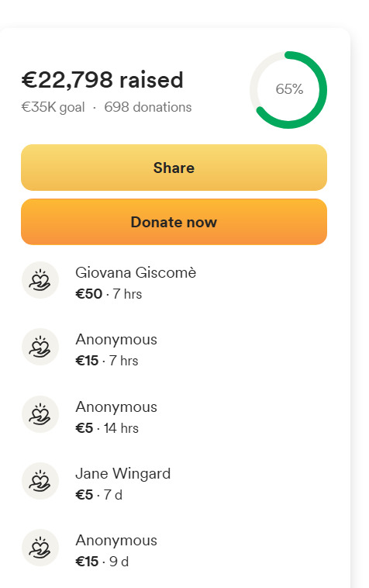This screenshot has width=369, height=588.
Task: Select donor name Giovana Giscomè
Action: click(x=136, y=272)
